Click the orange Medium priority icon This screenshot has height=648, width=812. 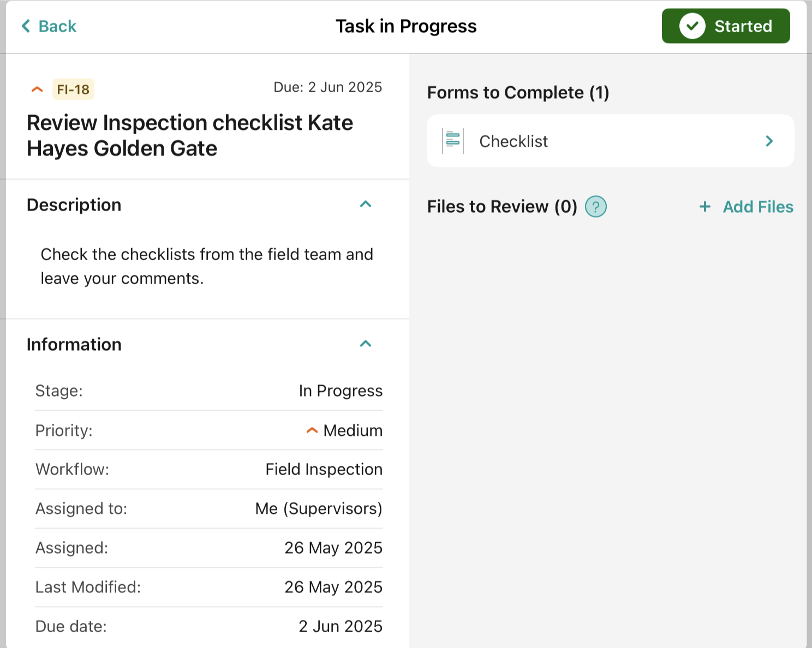click(x=312, y=430)
